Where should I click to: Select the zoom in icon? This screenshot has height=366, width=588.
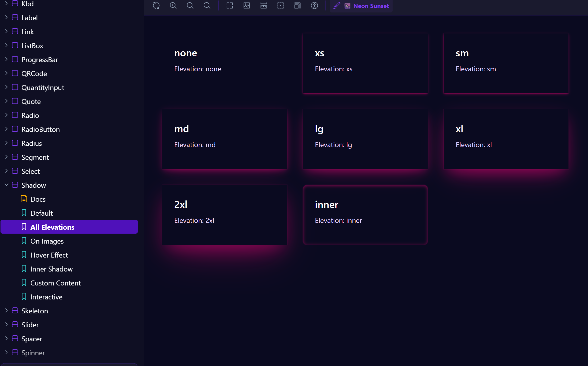pos(173,5)
